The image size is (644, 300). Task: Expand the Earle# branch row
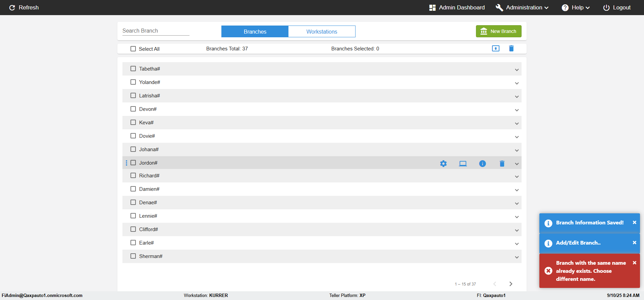coord(517,244)
